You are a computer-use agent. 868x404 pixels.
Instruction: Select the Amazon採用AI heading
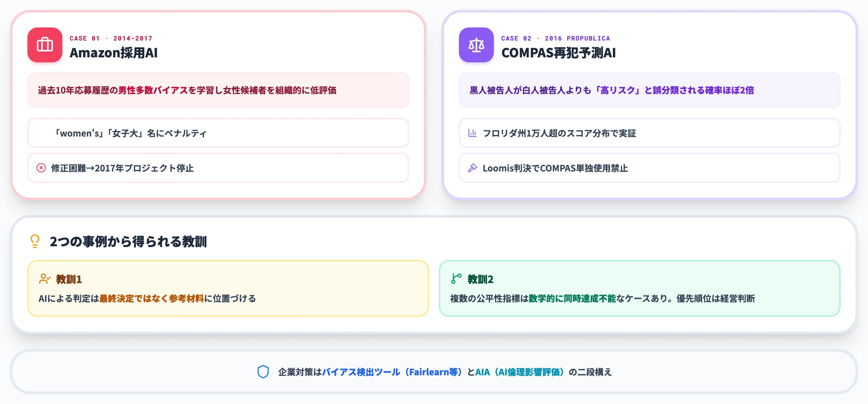coord(113,53)
